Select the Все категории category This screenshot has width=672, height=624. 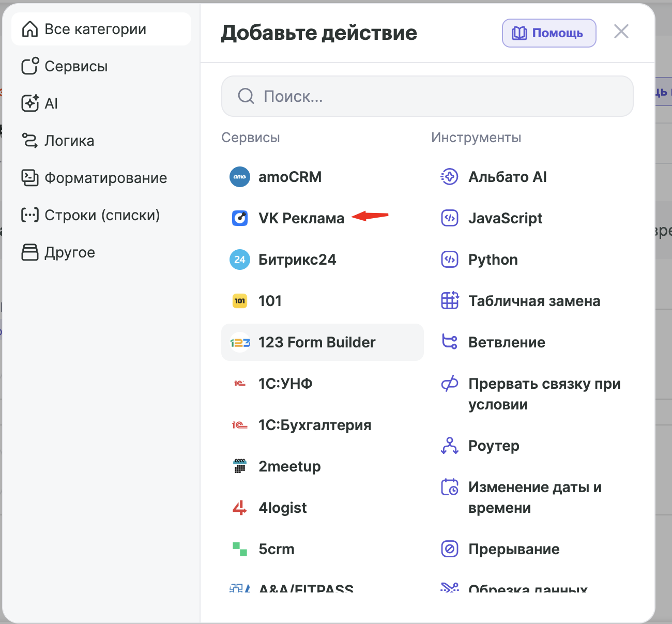pyautogui.click(x=101, y=29)
